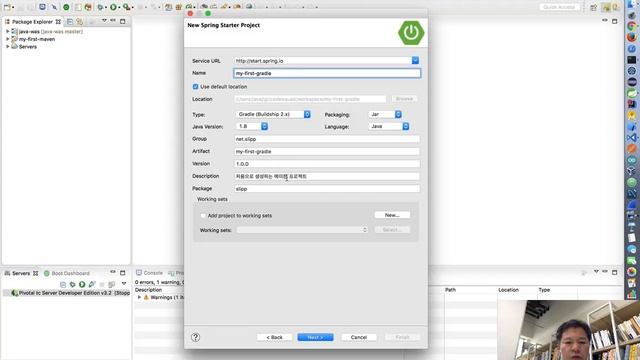Expand the Warnings row in Problems
Screen dimensions: 640x360
pos(139,297)
